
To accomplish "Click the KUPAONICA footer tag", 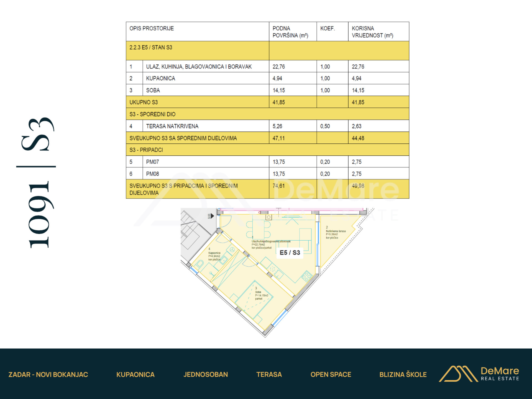I will [x=135, y=375].
